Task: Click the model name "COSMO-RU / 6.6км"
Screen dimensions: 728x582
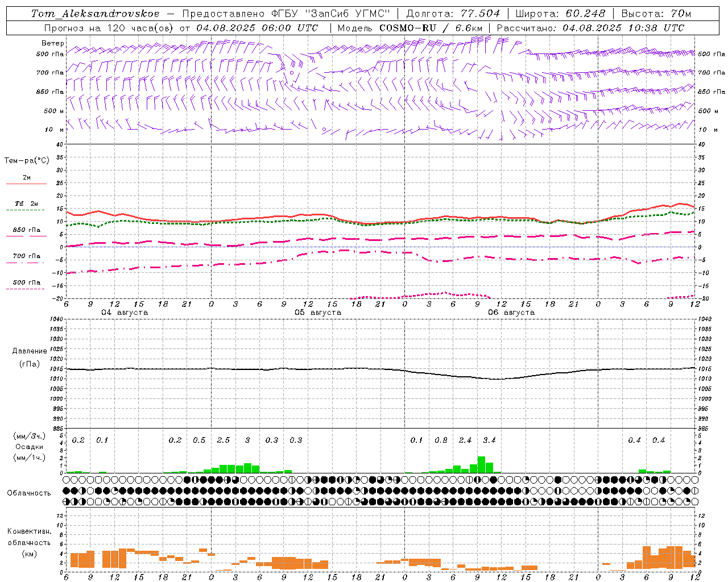Action: click(x=431, y=28)
